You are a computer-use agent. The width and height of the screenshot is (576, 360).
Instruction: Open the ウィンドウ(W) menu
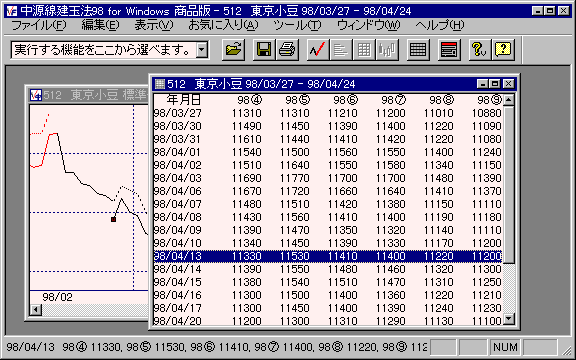[368, 25]
